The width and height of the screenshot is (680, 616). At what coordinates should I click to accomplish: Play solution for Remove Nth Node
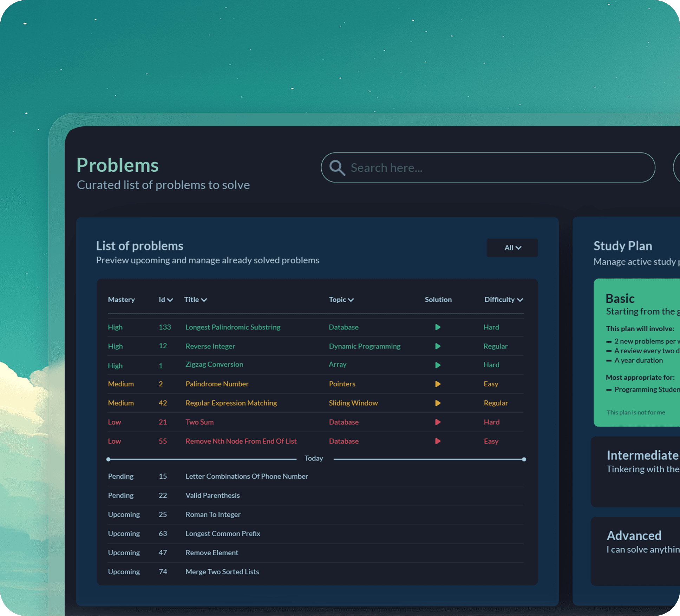[x=438, y=441]
